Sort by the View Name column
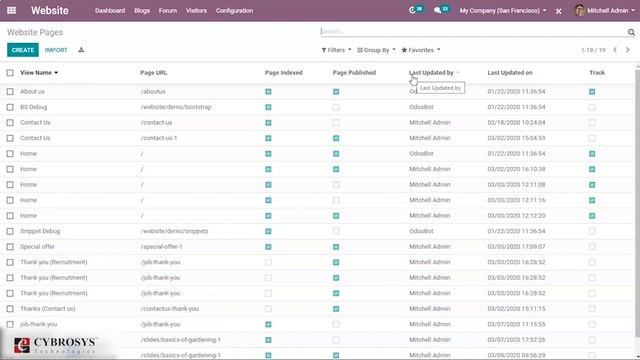 pyautogui.click(x=39, y=73)
